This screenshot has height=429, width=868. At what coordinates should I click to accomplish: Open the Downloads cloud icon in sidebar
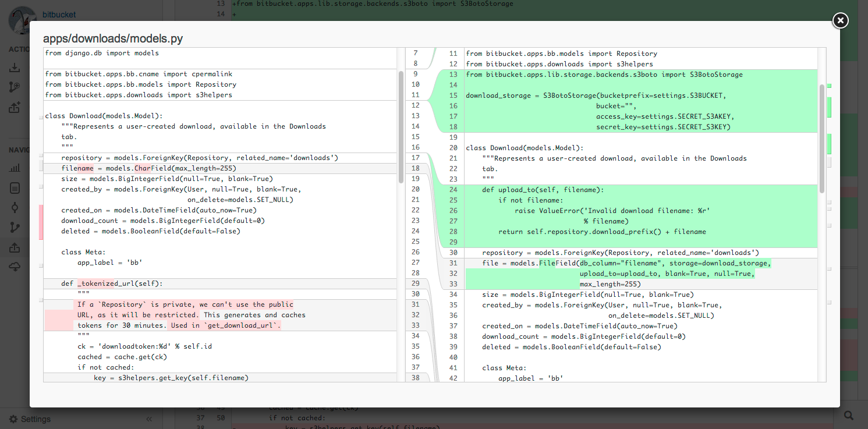coord(15,267)
